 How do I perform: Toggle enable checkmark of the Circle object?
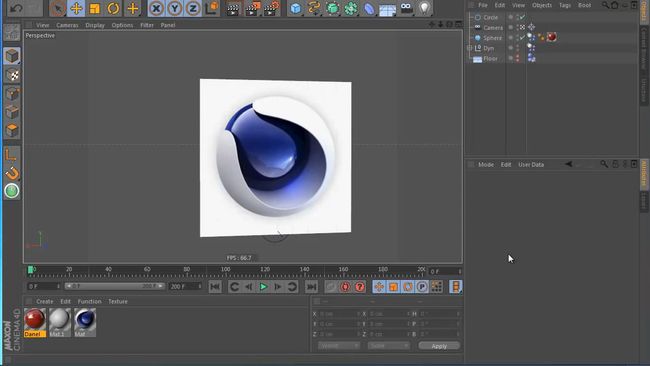point(522,17)
